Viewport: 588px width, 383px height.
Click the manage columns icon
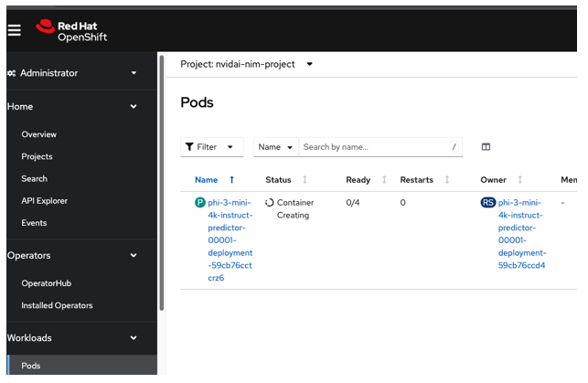(x=486, y=147)
